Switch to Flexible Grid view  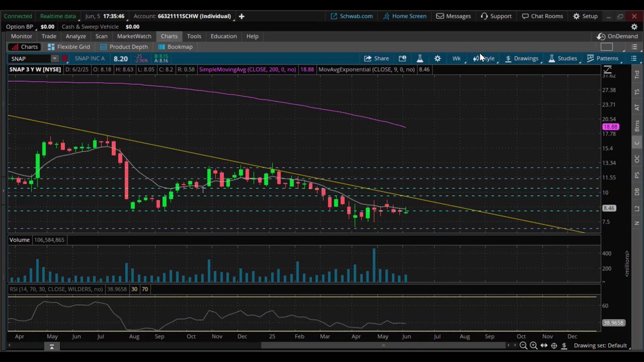tap(68, 47)
